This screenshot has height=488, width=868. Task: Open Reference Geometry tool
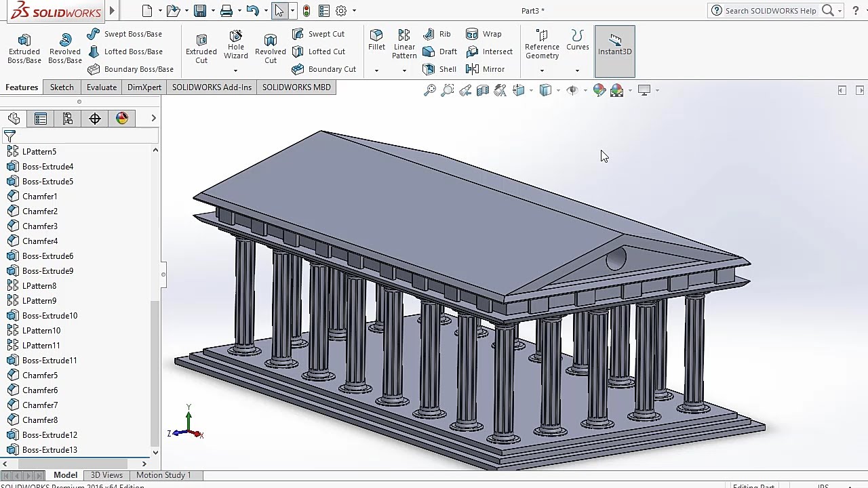click(542, 44)
